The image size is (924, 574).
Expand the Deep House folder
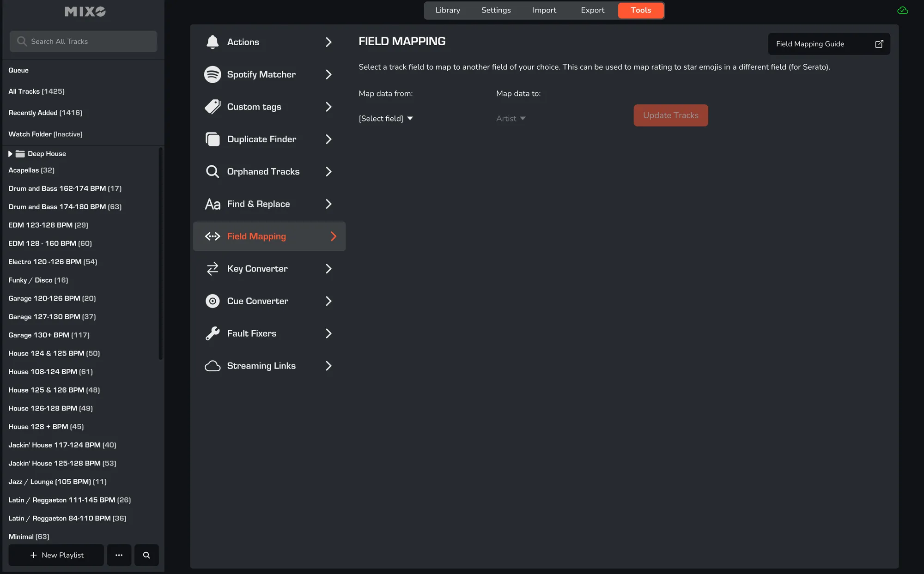(10, 154)
